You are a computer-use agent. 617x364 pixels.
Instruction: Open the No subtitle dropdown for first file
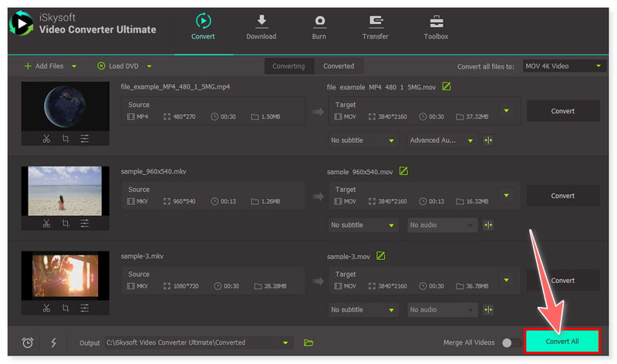click(x=362, y=140)
